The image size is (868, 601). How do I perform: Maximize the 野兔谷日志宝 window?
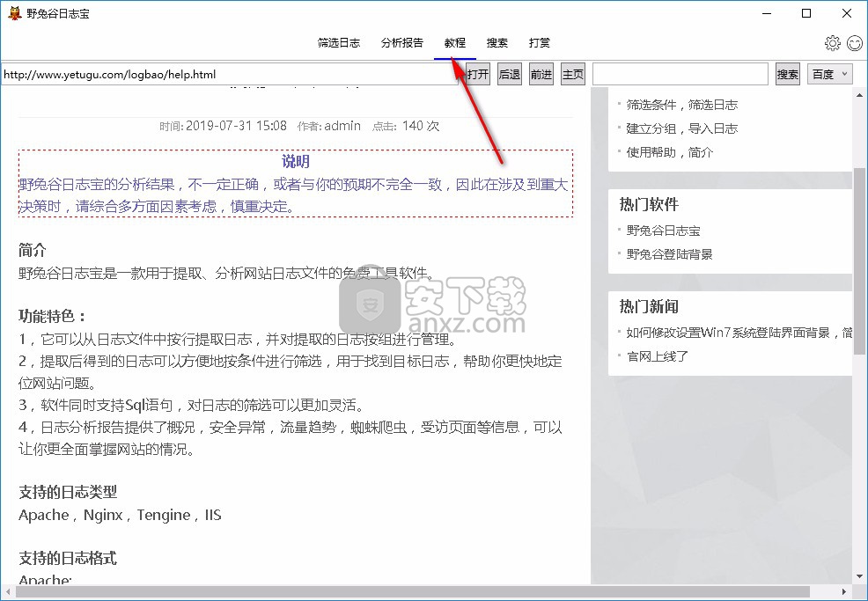(x=806, y=13)
